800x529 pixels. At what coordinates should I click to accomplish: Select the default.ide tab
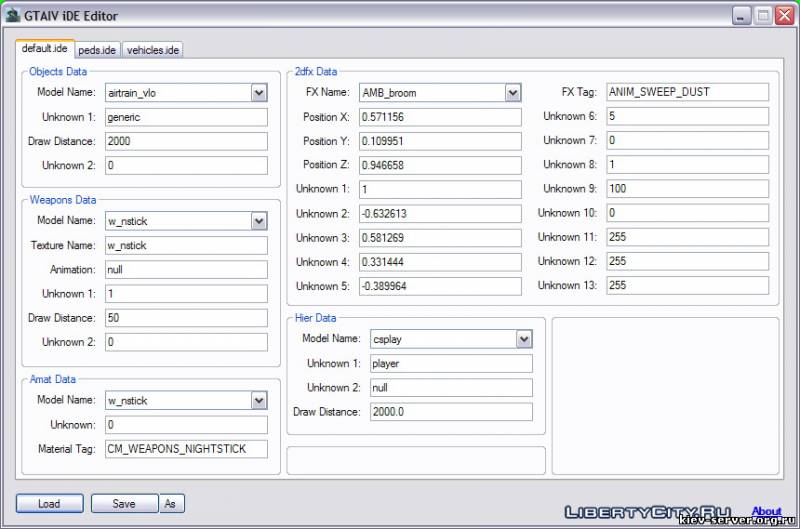(x=45, y=49)
